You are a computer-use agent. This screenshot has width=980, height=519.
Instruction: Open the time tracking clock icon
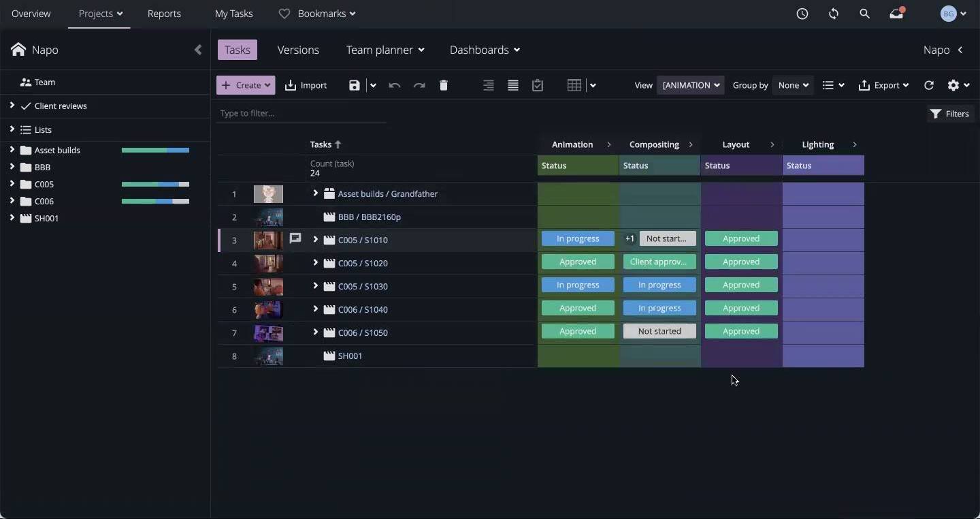pos(802,14)
